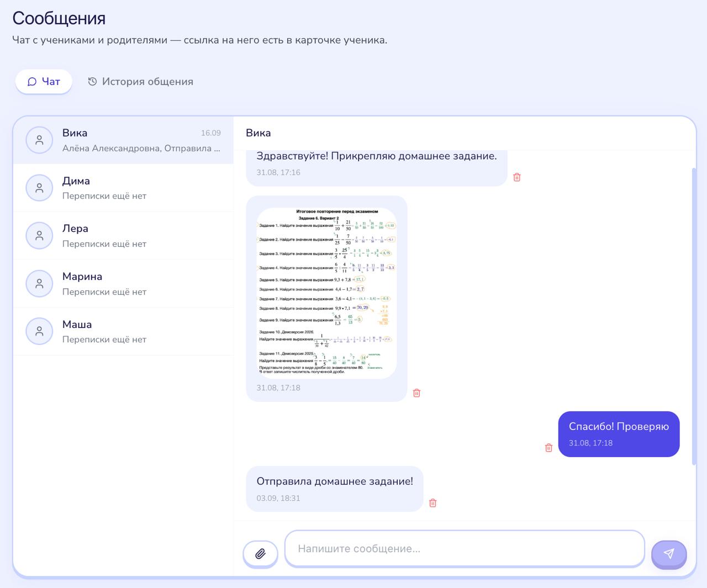Open the conversation with Лера
This screenshot has width=707, height=588.
123,236
